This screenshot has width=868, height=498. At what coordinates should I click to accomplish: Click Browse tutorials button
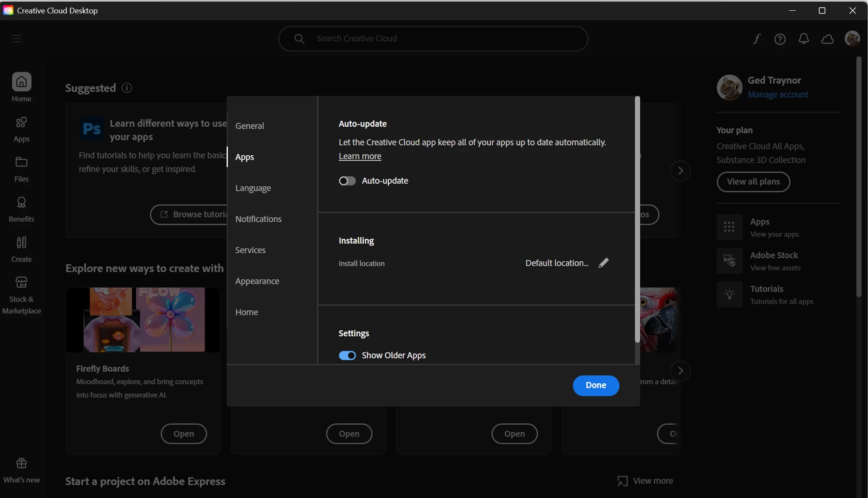[189, 215]
